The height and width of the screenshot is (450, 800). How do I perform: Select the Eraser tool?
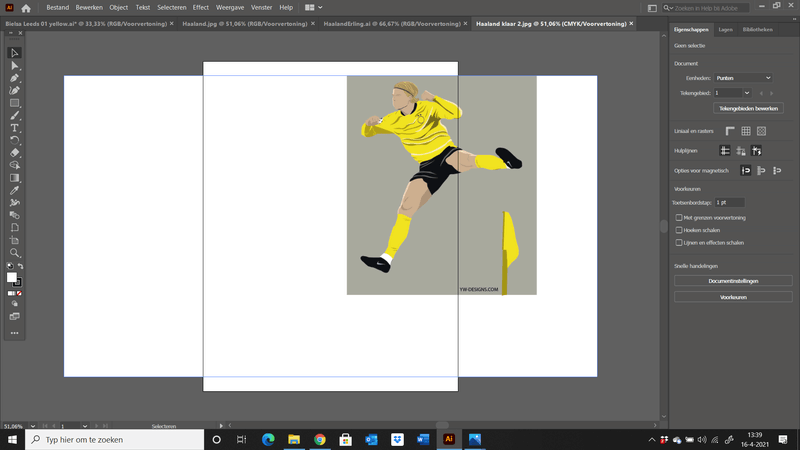[14, 153]
